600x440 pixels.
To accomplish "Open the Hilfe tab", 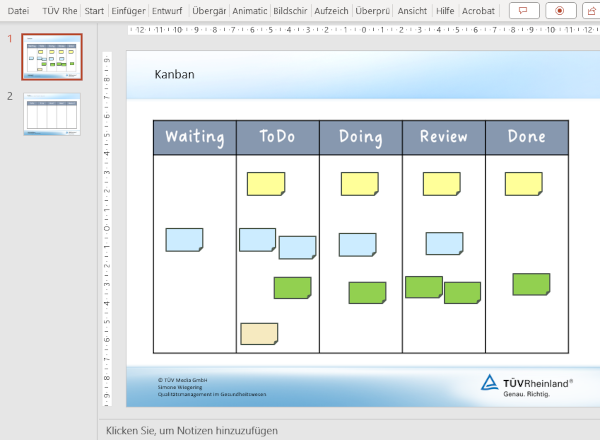I will click(x=445, y=10).
